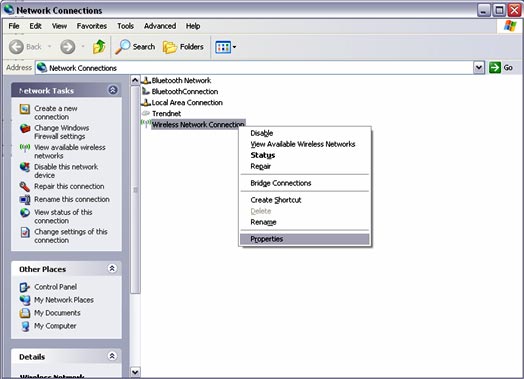Choose Bridge Connections in the context menu

[x=305, y=183]
